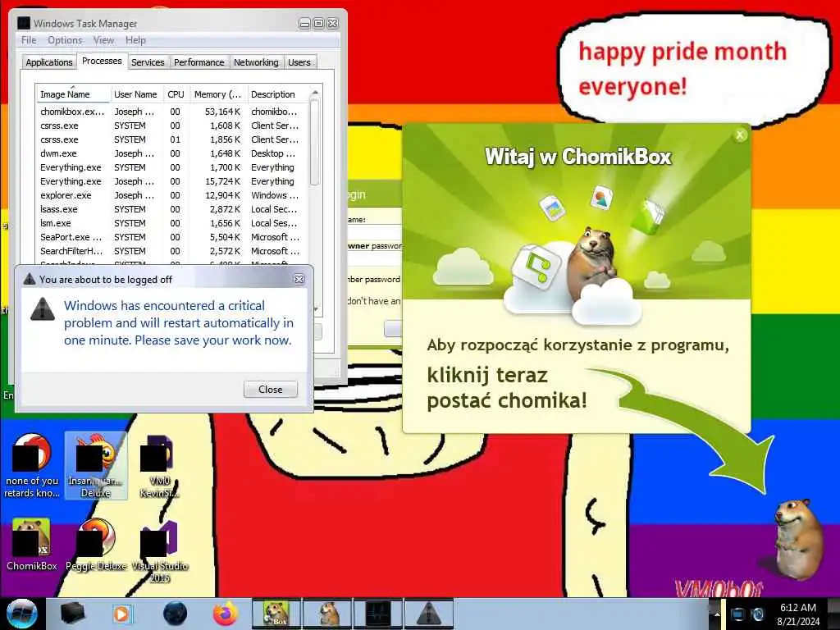The width and height of the screenshot is (840, 630).
Task: Select the Insaniquarium Deluxe desktop icon
Action: tap(96, 465)
